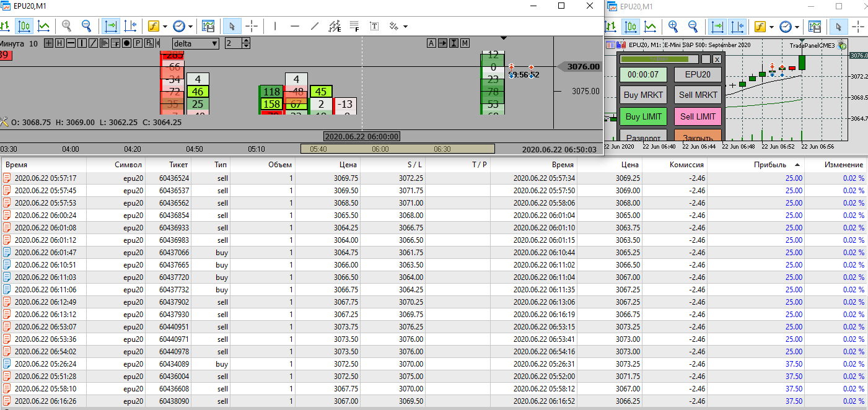
Task: Expand indicators dropdown arrow in TradePanel chart window
Action: click(771, 27)
